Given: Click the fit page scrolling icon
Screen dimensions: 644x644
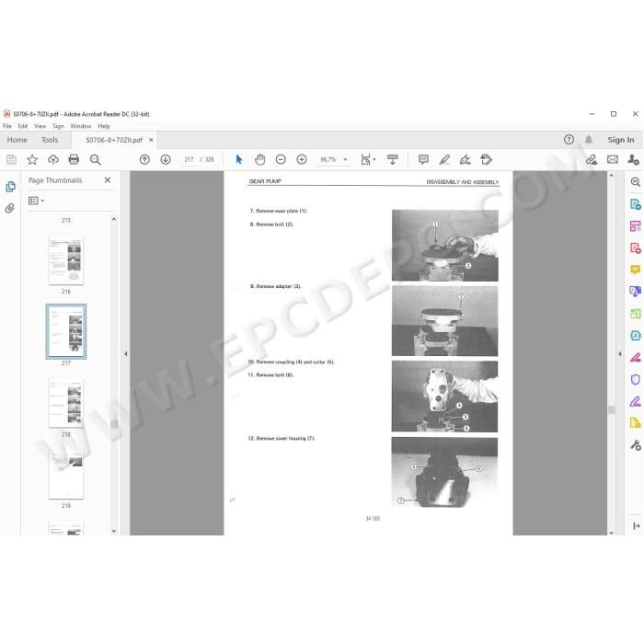Looking at the screenshot, I should click(365, 159).
